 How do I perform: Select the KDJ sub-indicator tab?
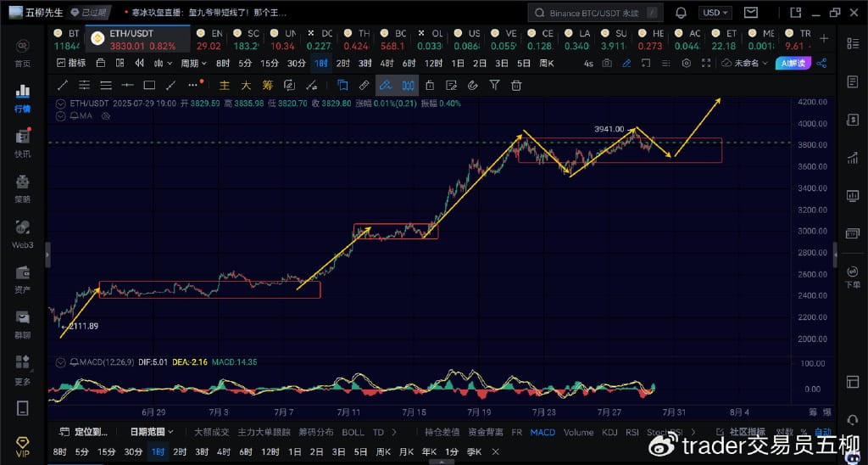tap(609, 432)
